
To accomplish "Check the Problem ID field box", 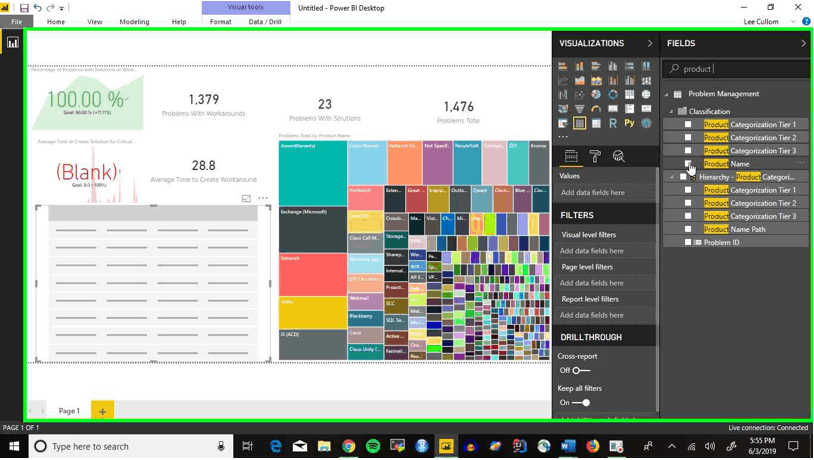I will 688,242.
